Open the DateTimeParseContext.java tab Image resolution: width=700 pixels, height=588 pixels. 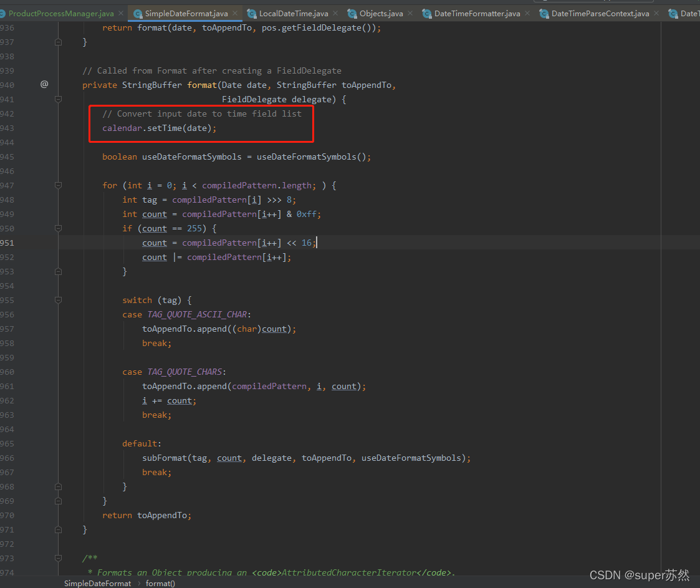point(600,13)
